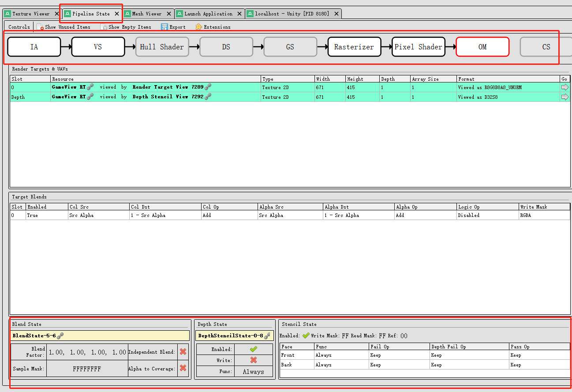Click the 'Viewed as D32S8' cell
This screenshot has width=572, height=392.
click(x=508, y=97)
